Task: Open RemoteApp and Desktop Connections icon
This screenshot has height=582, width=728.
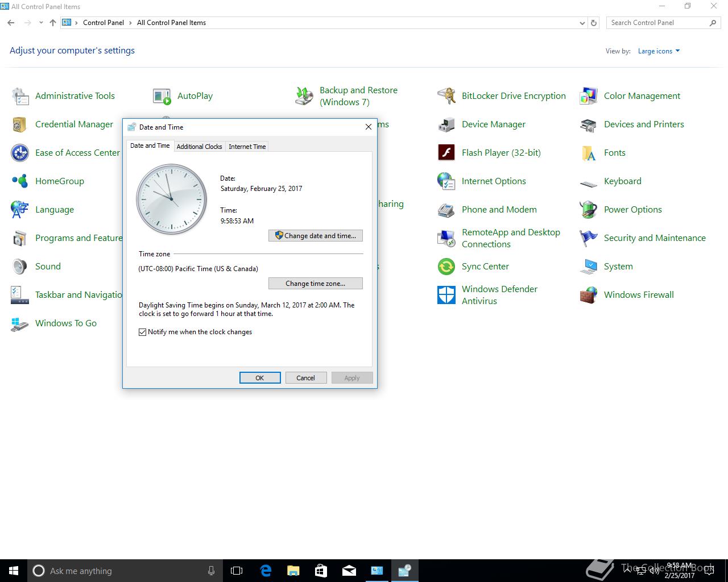Action: click(446, 238)
